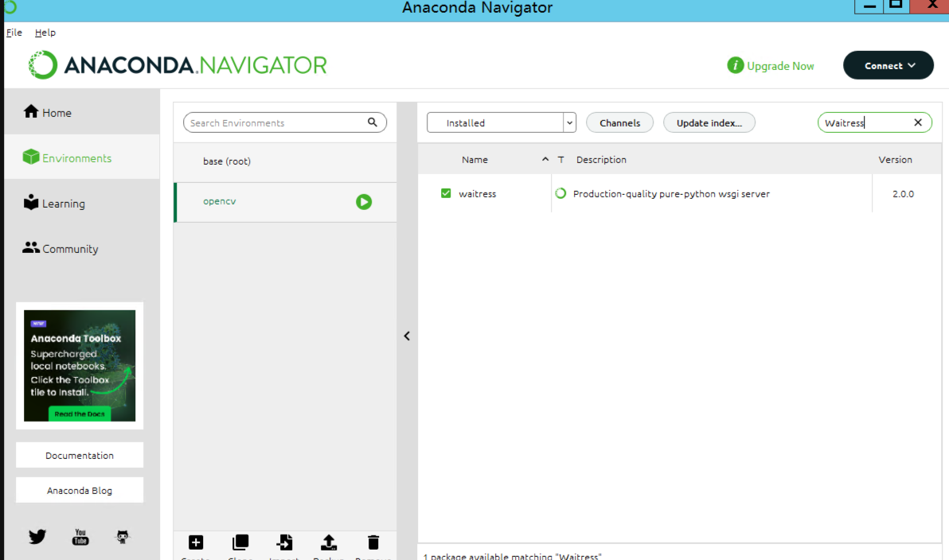Click the Anaconda Navigator logo

178,64
